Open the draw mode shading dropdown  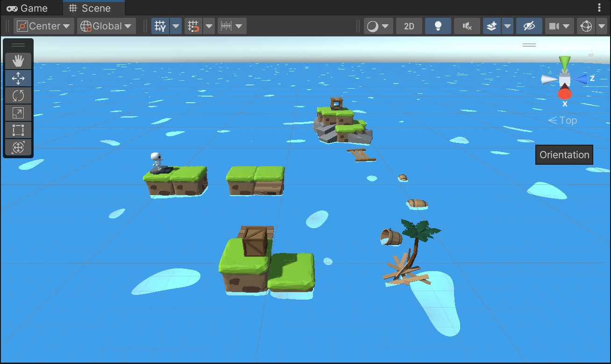[378, 26]
